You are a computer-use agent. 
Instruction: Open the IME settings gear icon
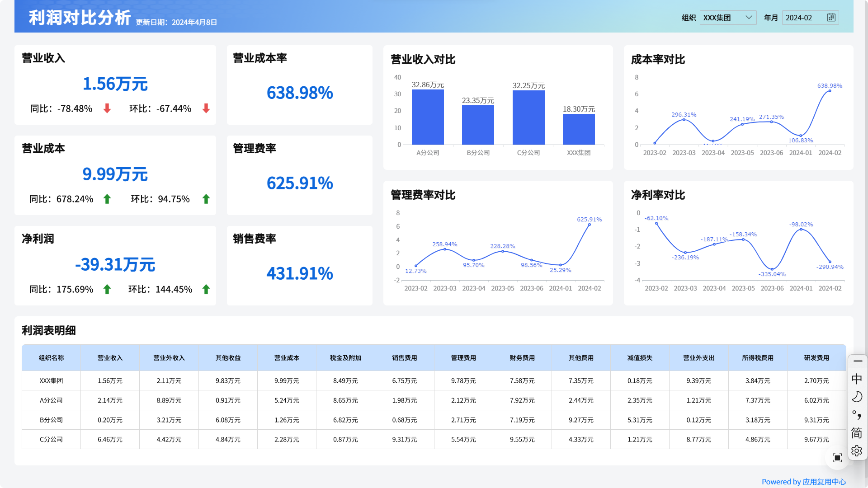(x=857, y=451)
